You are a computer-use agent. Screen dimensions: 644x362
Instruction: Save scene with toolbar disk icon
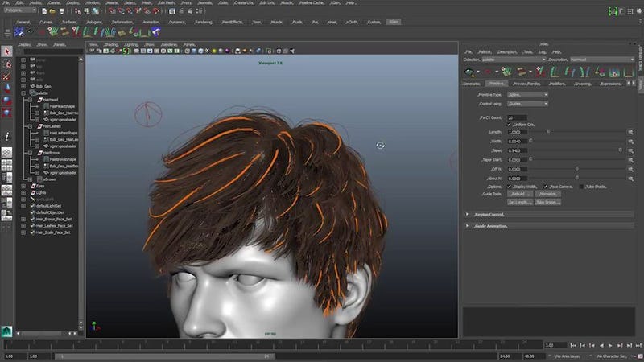62,11
